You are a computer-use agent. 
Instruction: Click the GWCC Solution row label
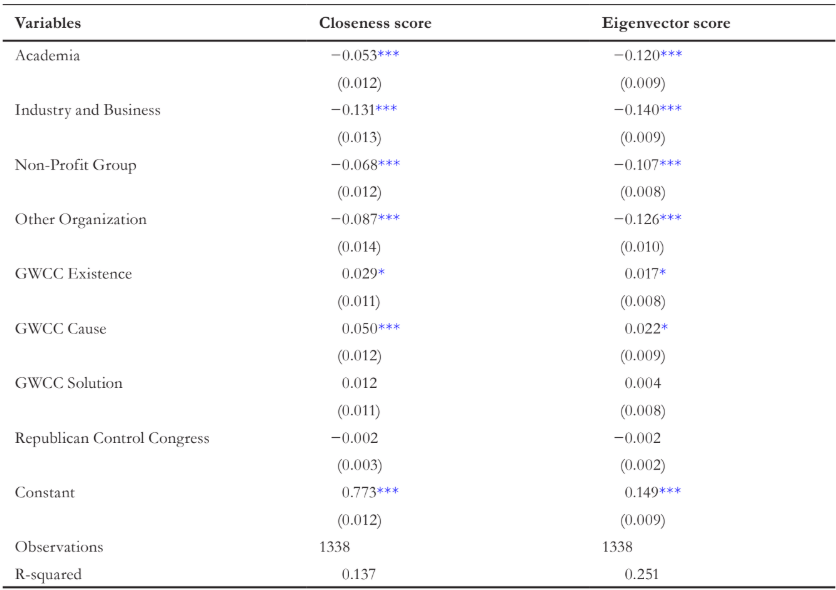click(68, 383)
